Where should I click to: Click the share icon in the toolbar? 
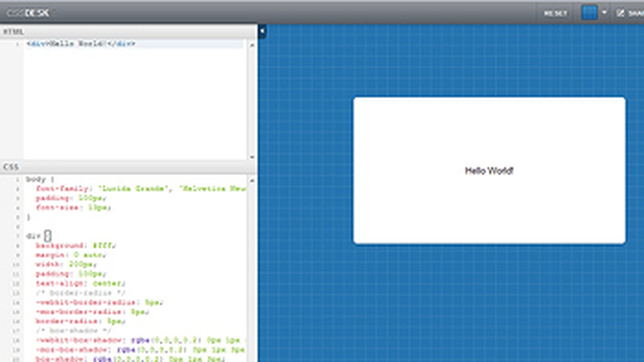click(621, 13)
